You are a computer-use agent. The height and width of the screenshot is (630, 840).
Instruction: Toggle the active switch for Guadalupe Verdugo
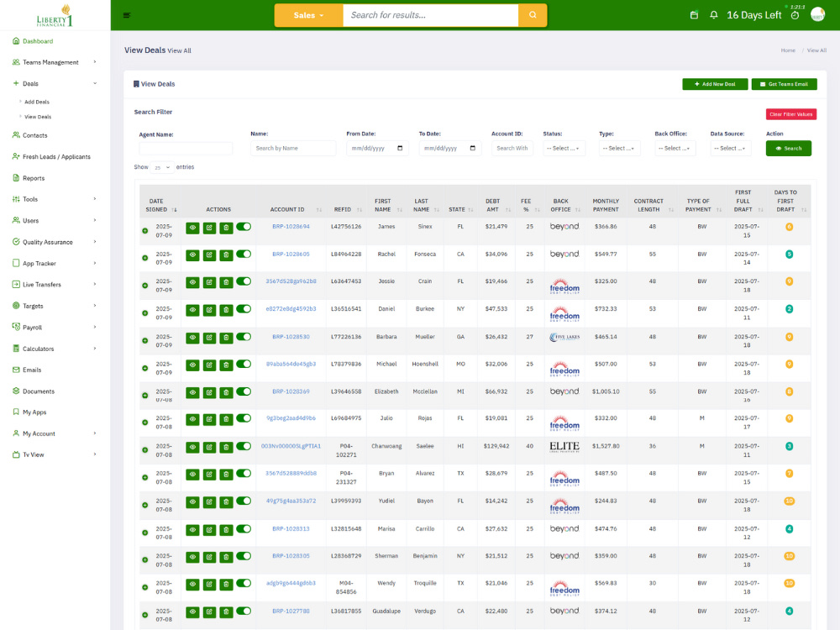click(244, 611)
